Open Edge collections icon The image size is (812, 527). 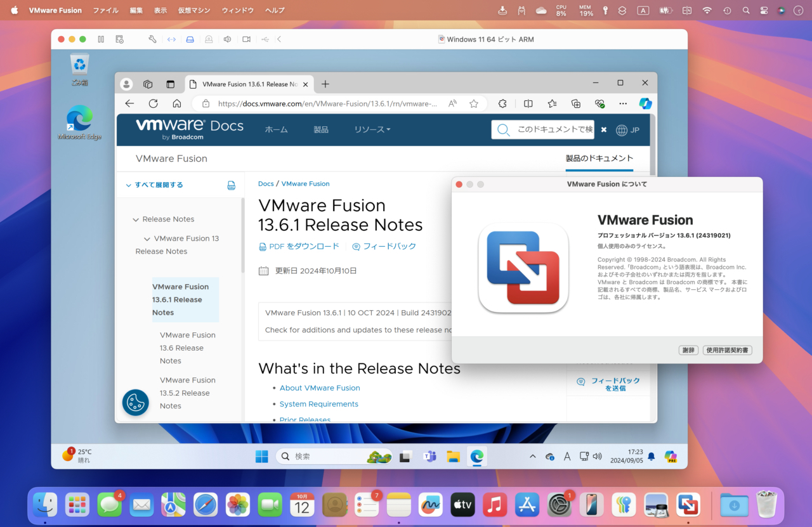click(x=576, y=103)
